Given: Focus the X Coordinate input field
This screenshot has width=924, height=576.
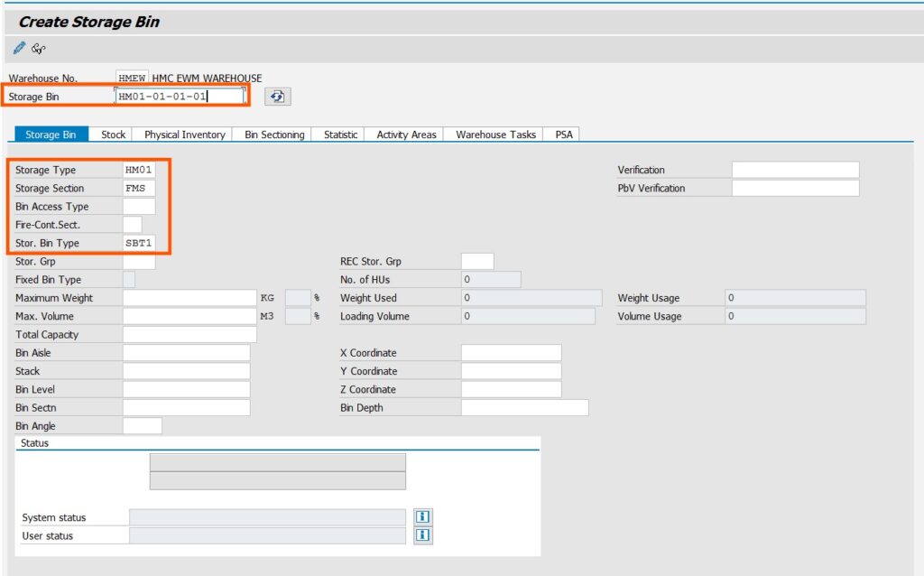Looking at the screenshot, I should click(511, 353).
